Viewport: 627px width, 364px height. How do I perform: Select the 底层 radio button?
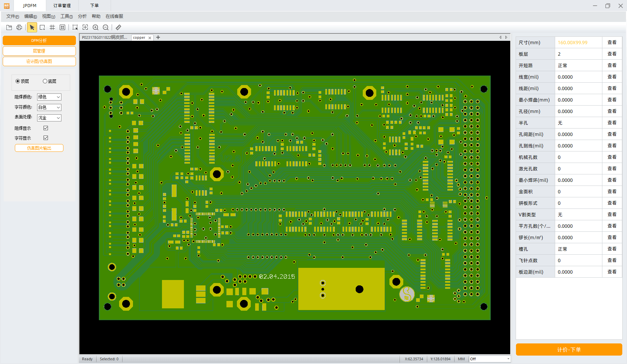point(45,81)
